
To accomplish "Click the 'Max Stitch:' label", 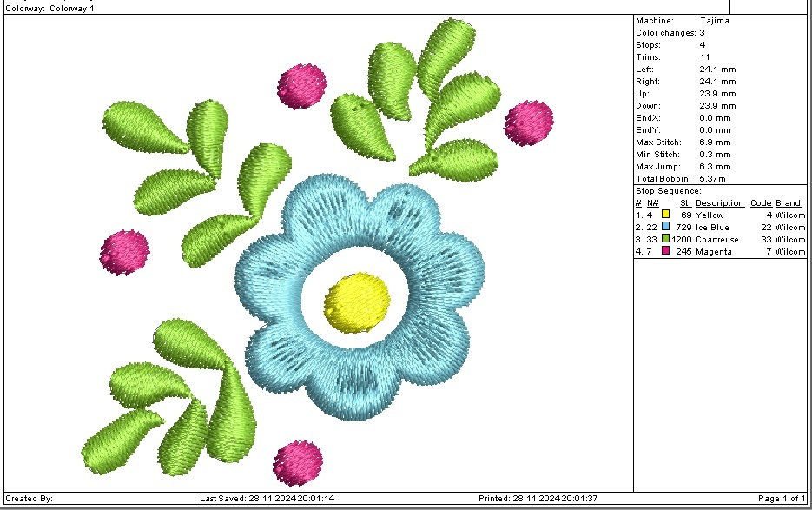I will pyautogui.click(x=658, y=142).
